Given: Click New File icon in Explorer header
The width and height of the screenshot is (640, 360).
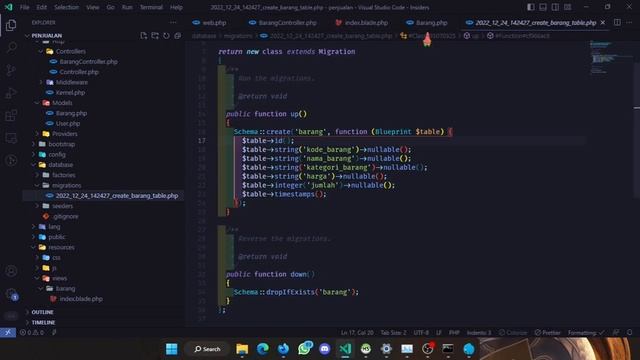Looking at the screenshot, I should (144, 36).
